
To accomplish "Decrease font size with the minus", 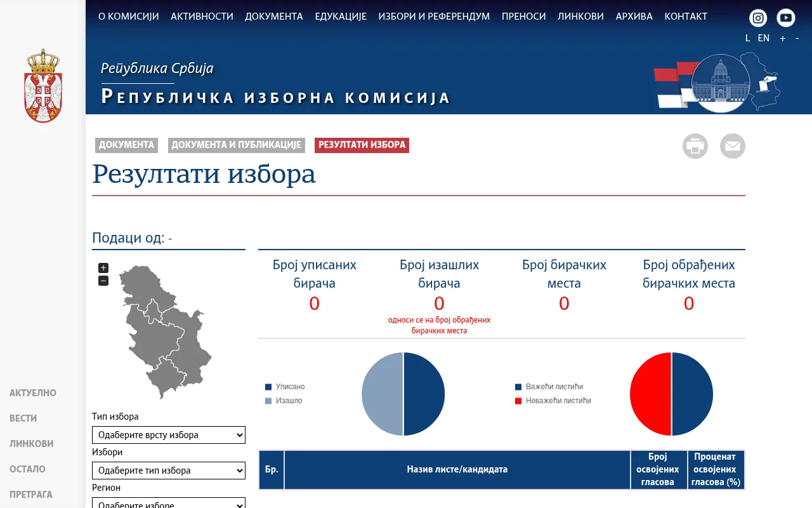I will coord(797,38).
